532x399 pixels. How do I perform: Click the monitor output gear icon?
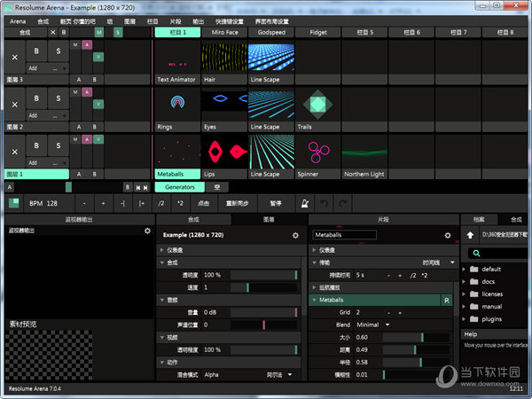click(148, 231)
